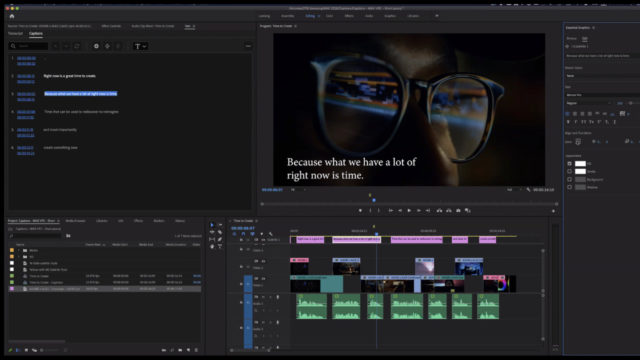
Task: Click Go to In point button
Action: pyautogui.click(x=391, y=211)
